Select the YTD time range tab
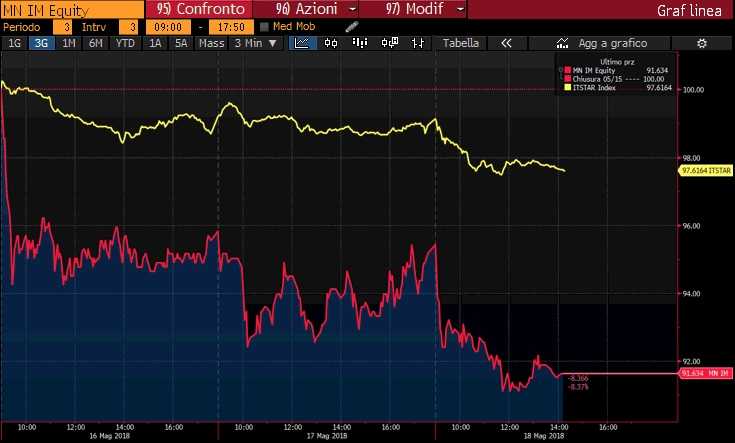The width and height of the screenshot is (735, 443). pyautogui.click(x=125, y=43)
